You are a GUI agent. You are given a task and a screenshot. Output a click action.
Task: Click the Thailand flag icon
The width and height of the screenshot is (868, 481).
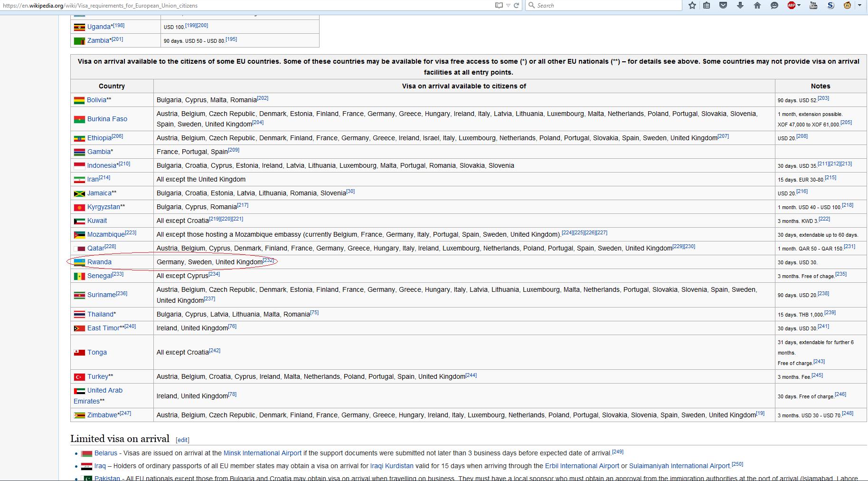coord(79,315)
